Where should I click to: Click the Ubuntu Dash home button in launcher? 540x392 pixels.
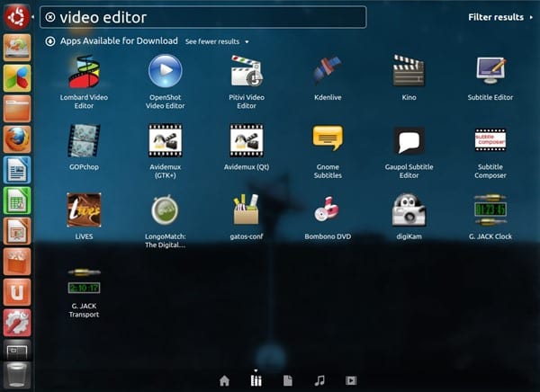tap(17, 16)
